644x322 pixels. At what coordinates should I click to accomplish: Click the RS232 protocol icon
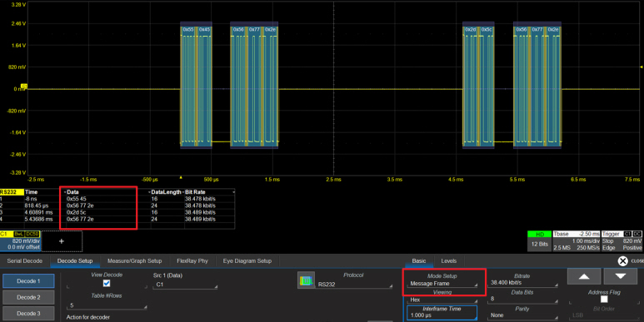click(306, 280)
